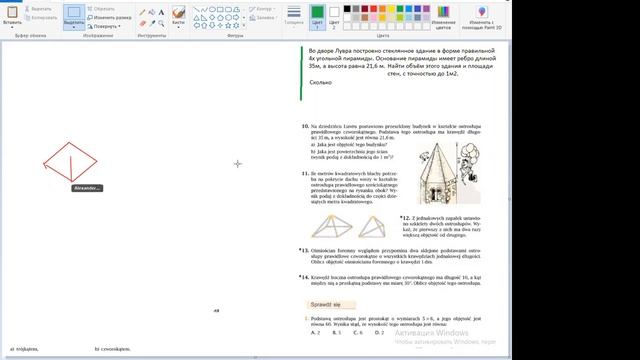
Task: Choose the Rounded rectangle shape
Action: point(229,9)
